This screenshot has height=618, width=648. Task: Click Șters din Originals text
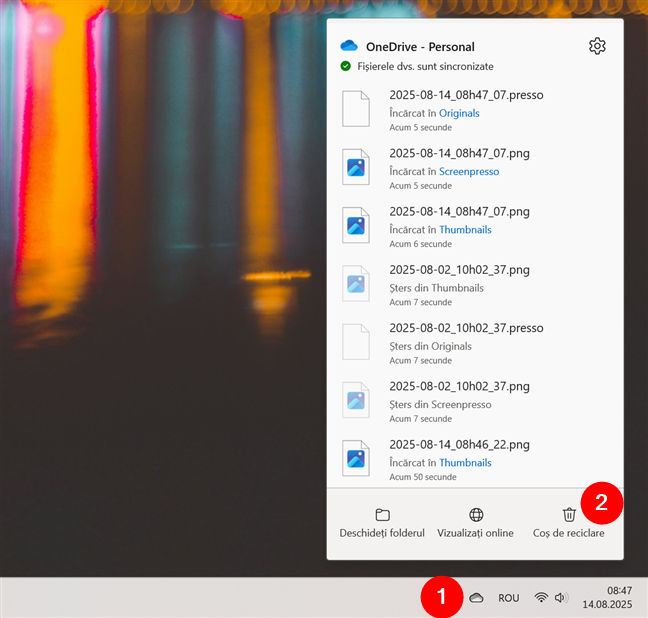(430, 346)
